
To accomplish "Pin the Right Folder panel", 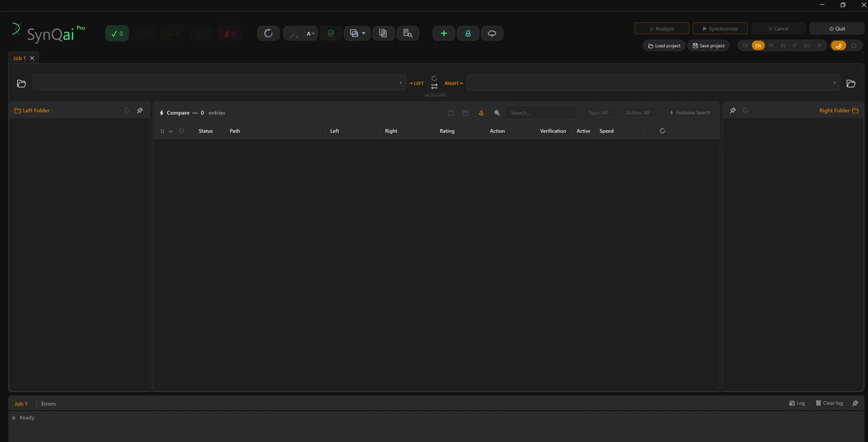I will pos(732,110).
